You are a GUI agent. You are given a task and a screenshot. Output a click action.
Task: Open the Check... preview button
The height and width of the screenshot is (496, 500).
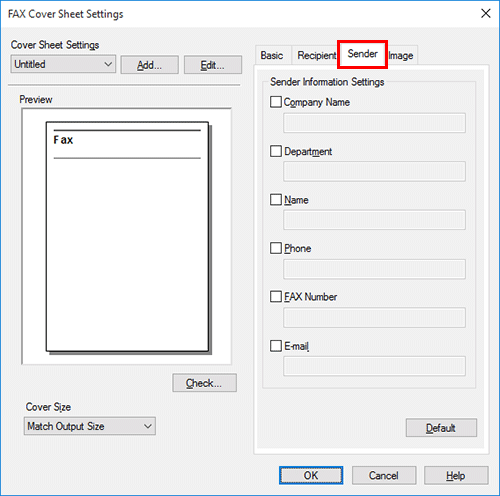[x=204, y=383]
